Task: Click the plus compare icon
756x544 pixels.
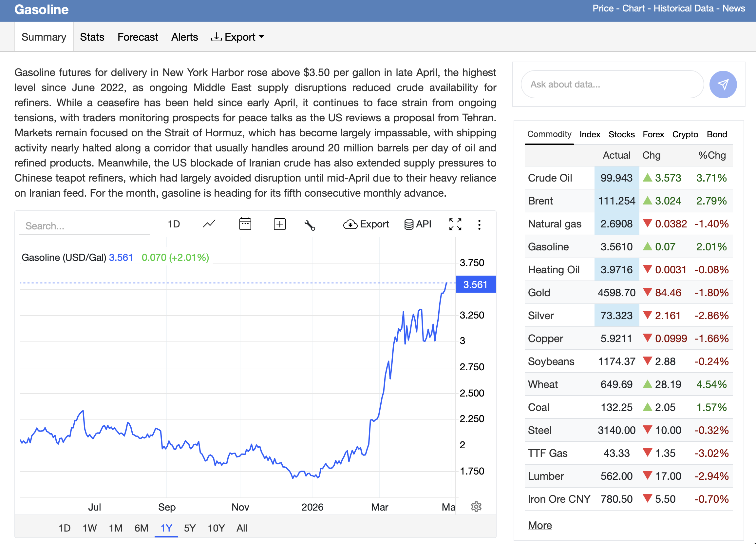Action: [279, 224]
